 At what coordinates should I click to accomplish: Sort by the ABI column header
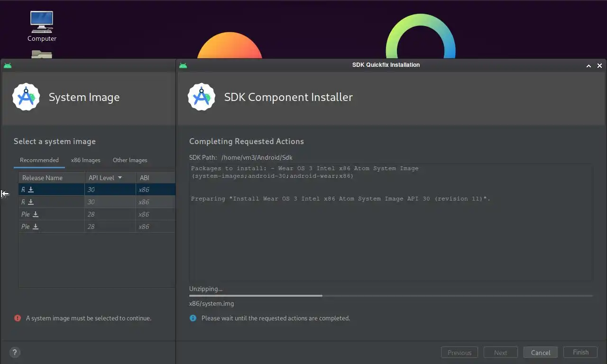(x=156, y=178)
